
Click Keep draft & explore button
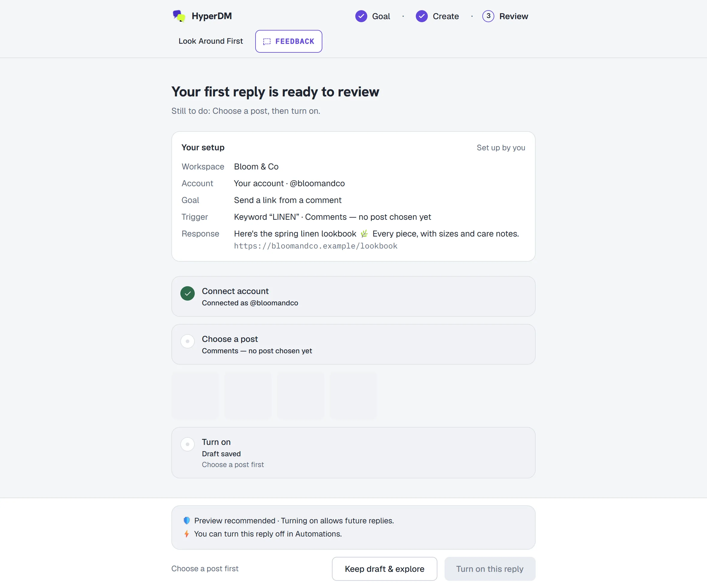click(384, 569)
